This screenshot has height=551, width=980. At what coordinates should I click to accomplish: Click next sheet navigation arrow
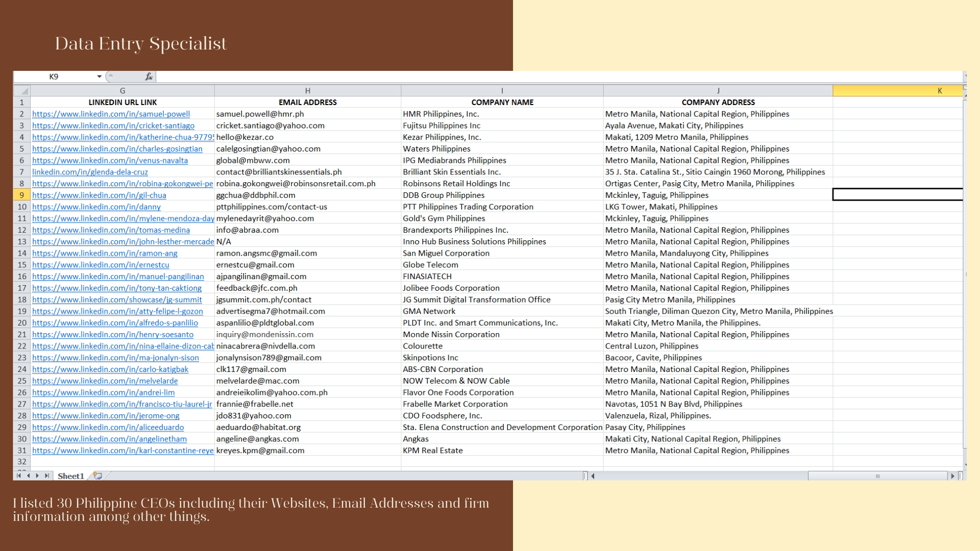tap(37, 475)
